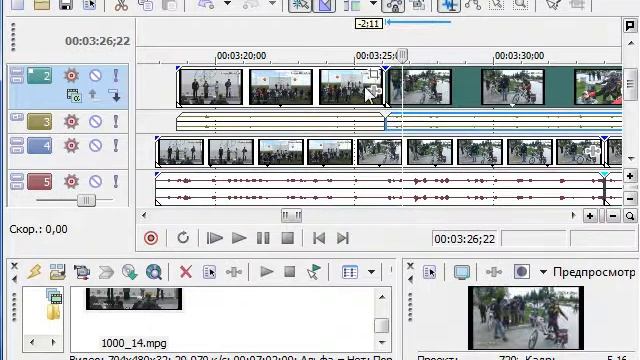Open Media Properties in Project Media panel
This screenshot has height=360, width=640.
(209, 272)
